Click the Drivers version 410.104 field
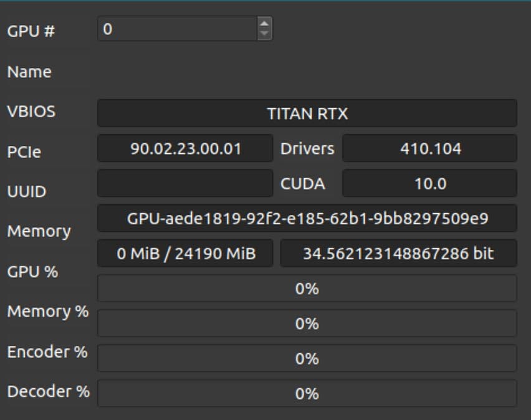This screenshot has width=531, height=420. [x=430, y=148]
